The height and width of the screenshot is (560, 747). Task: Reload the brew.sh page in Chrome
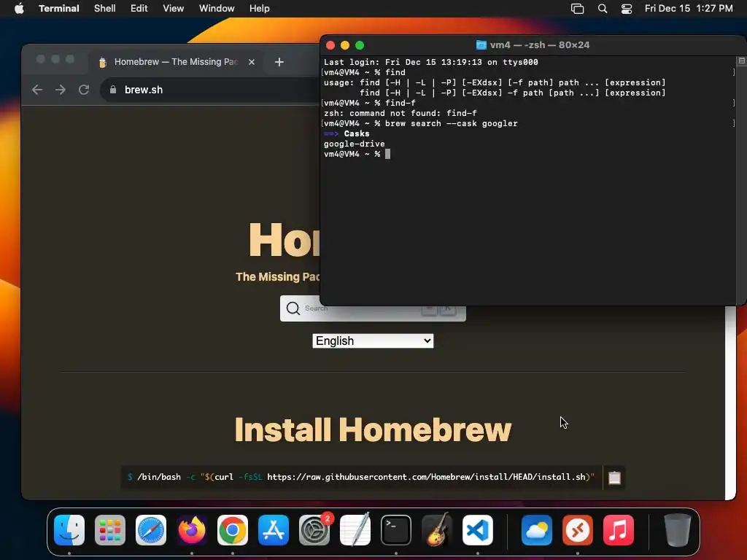coord(84,90)
